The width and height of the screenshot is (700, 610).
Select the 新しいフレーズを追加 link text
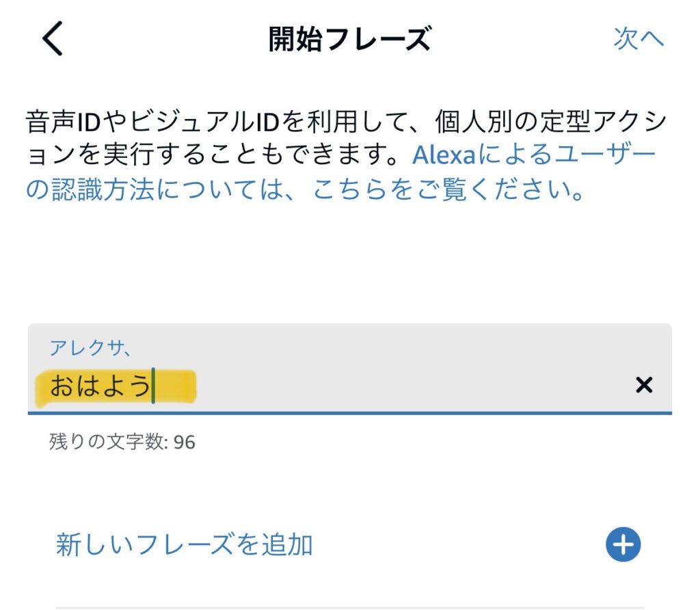(185, 545)
